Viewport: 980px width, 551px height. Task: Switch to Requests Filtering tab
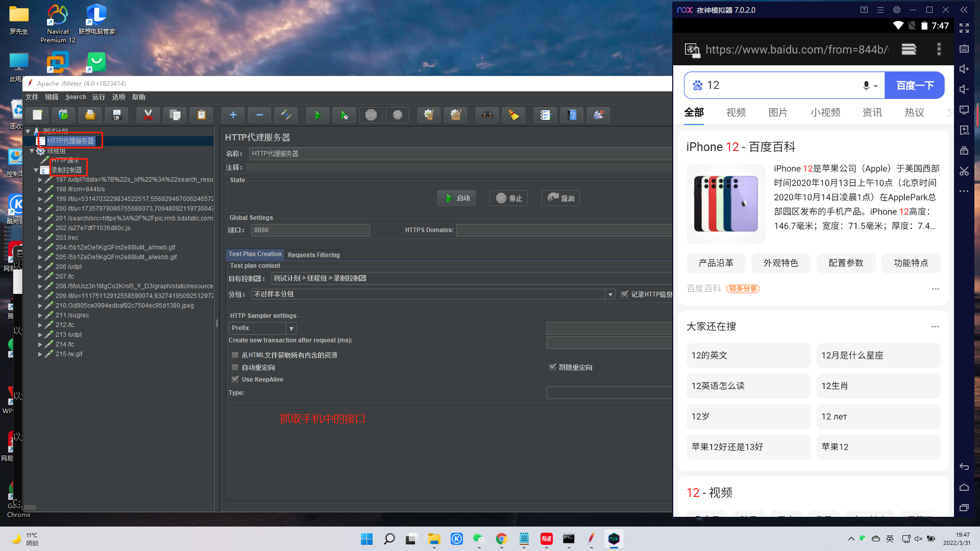pyautogui.click(x=313, y=255)
